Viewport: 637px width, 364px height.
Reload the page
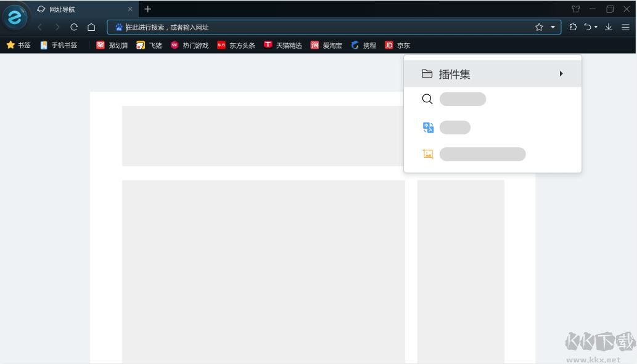click(74, 27)
